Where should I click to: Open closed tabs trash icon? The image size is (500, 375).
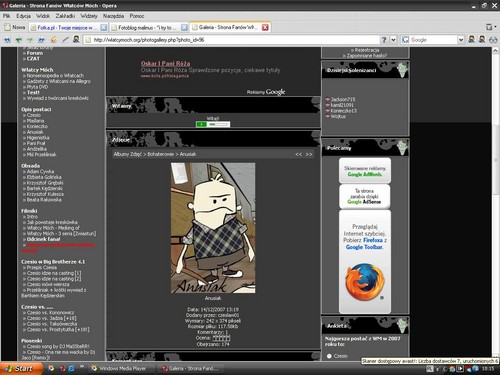coord(489,27)
